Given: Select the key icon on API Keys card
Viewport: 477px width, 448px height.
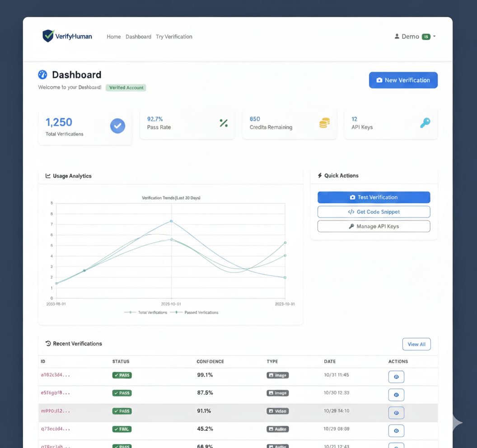Looking at the screenshot, I should (x=425, y=123).
